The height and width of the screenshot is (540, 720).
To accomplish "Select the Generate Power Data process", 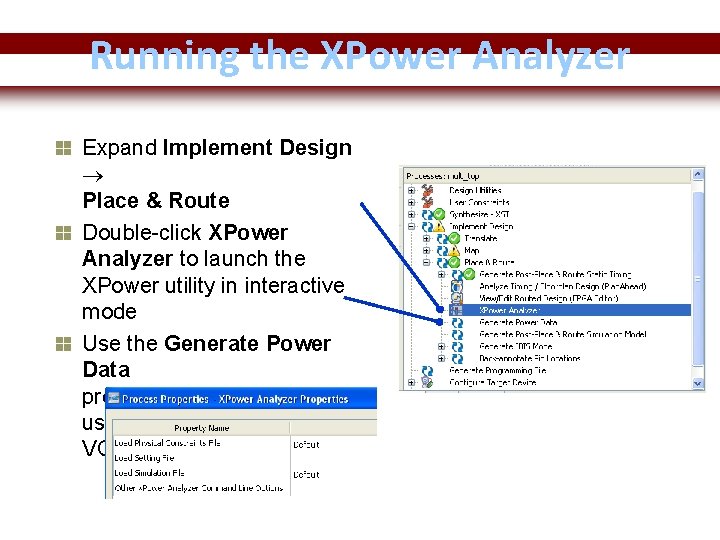I will (x=518, y=322).
